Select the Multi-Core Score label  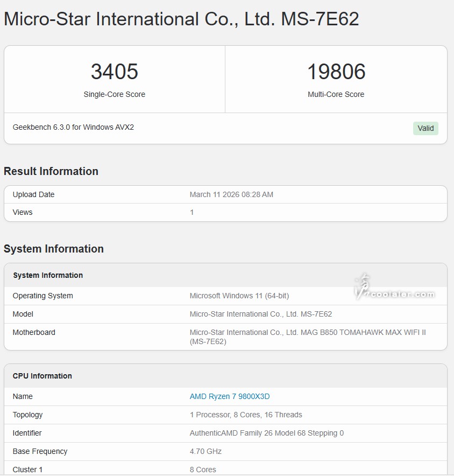click(x=336, y=94)
